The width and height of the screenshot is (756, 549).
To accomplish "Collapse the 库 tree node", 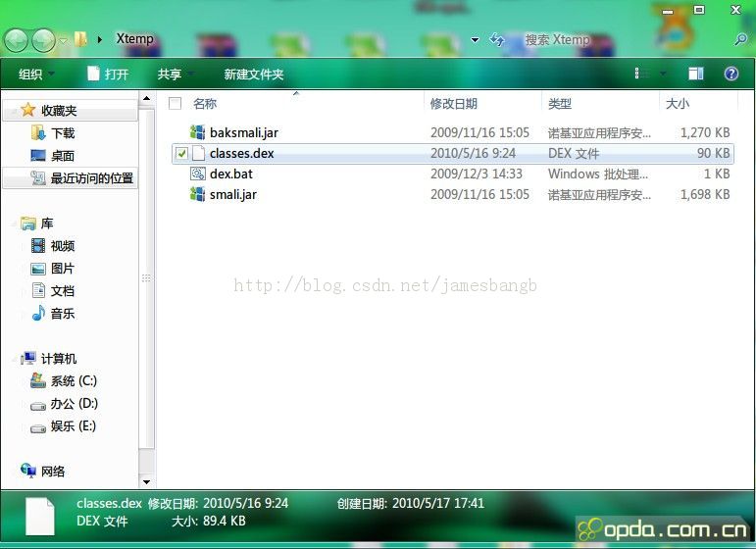I will pos(11,224).
